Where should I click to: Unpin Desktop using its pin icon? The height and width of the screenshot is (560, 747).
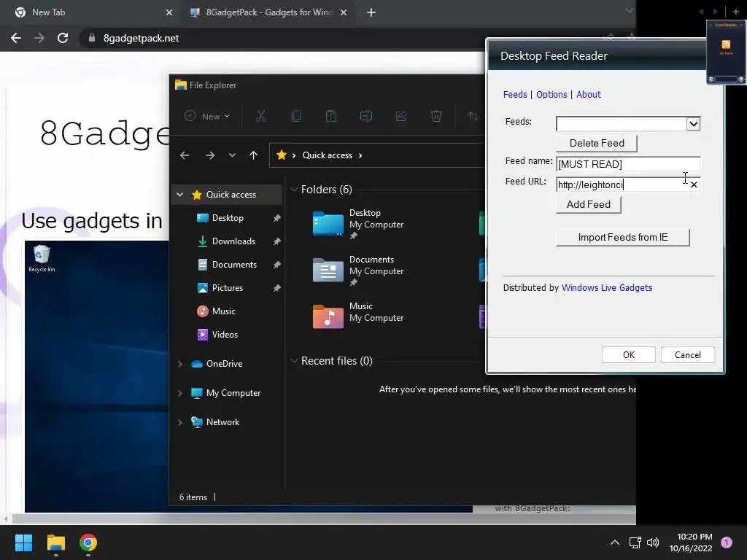tap(276, 218)
